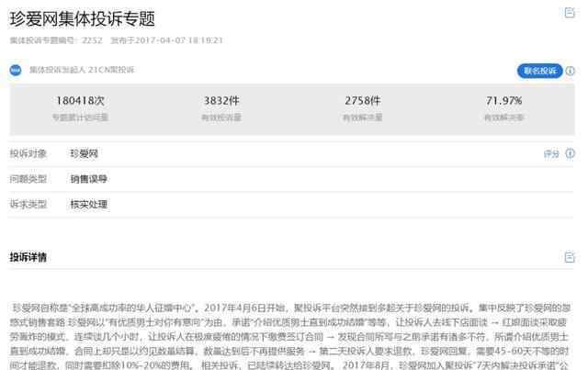The image size is (588, 370).
Task: Click the 问题类型 row label
Action: point(28,179)
